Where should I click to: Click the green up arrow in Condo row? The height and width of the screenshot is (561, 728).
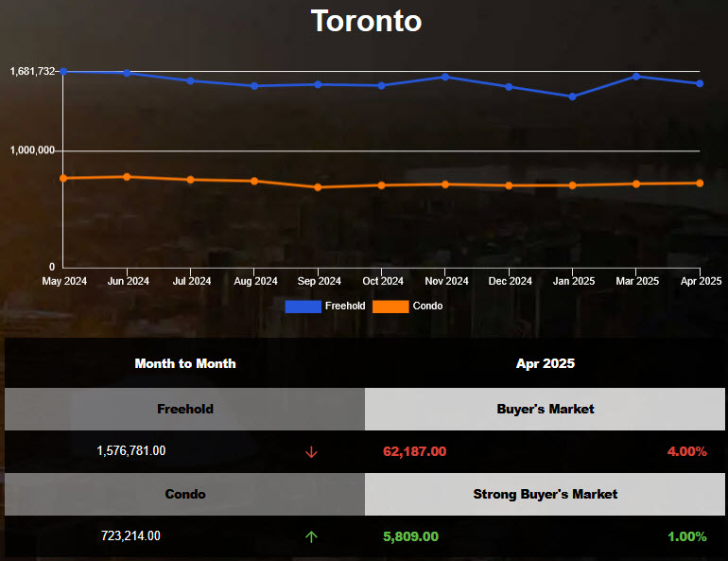point(311,536)
